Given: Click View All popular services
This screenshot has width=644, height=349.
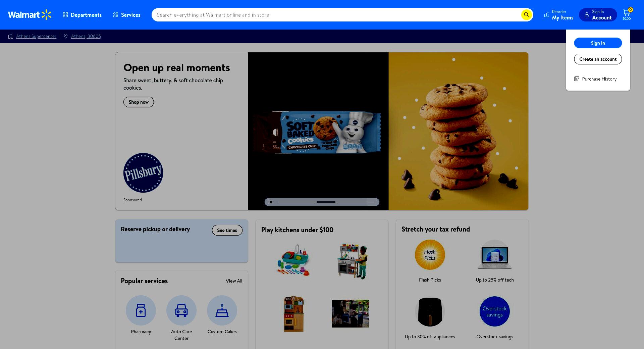Looking at the screenshot, I should 234,281.
